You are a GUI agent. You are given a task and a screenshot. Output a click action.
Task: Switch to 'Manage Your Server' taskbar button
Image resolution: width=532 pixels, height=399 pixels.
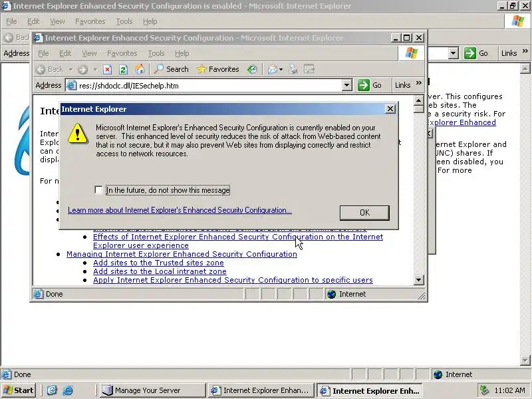click(153, 390)
